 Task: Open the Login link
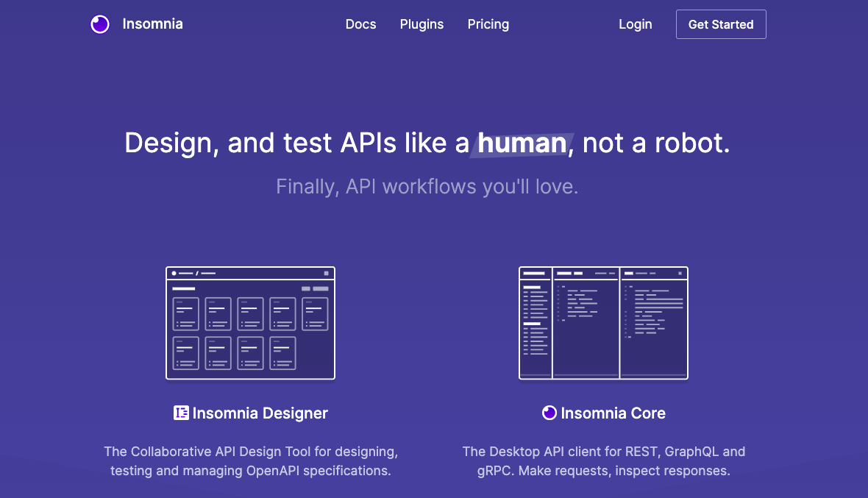(x=636, y=24)
